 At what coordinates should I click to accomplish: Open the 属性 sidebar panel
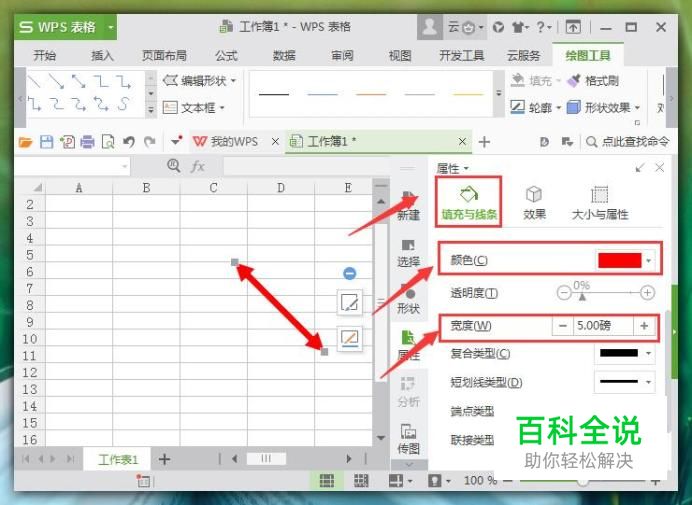(408, 346)
